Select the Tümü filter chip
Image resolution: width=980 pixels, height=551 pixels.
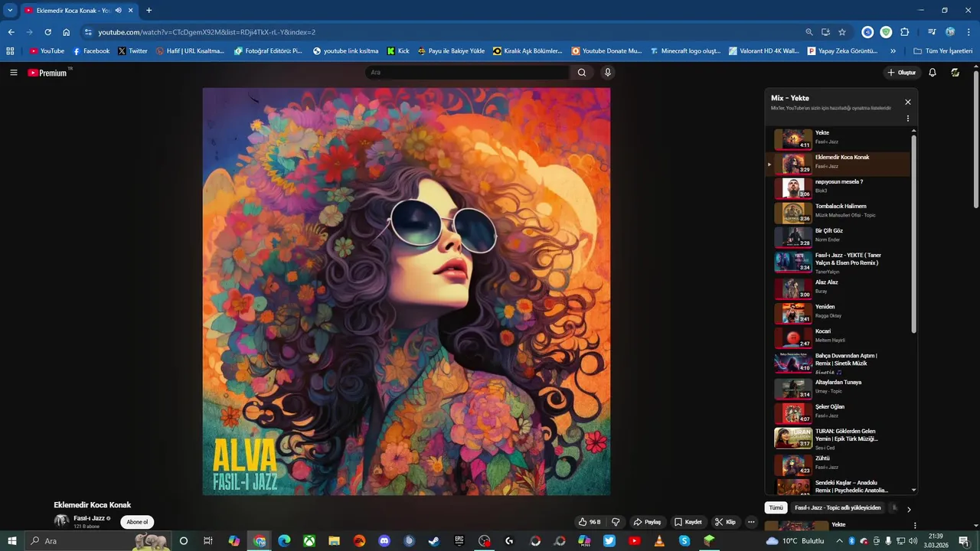776,507
